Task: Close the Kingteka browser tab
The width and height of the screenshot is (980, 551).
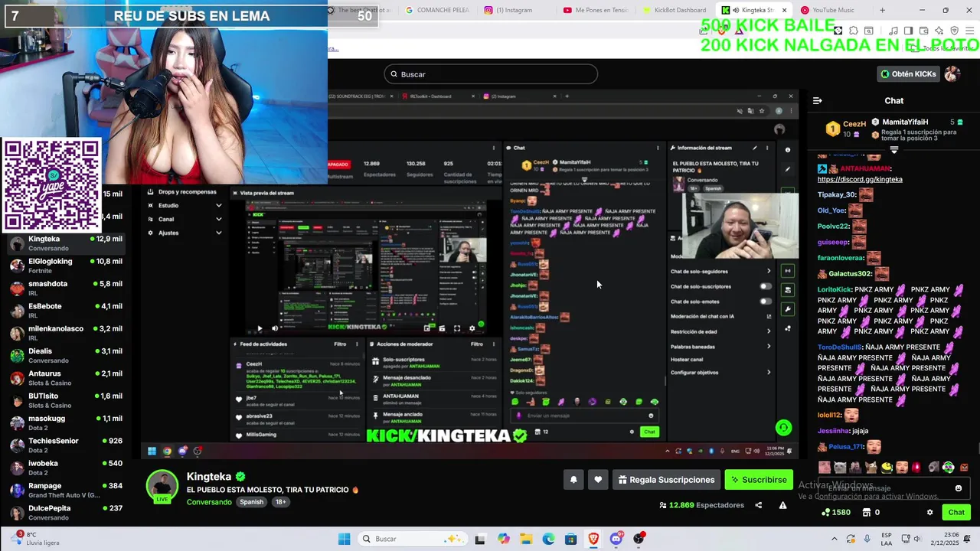Action: tap(784, 10)
